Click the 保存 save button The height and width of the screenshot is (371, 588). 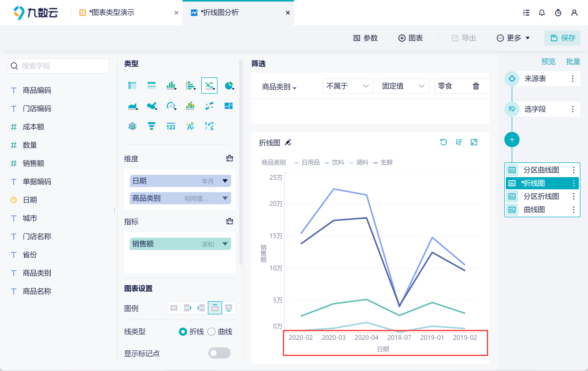[x=562, y=38]
